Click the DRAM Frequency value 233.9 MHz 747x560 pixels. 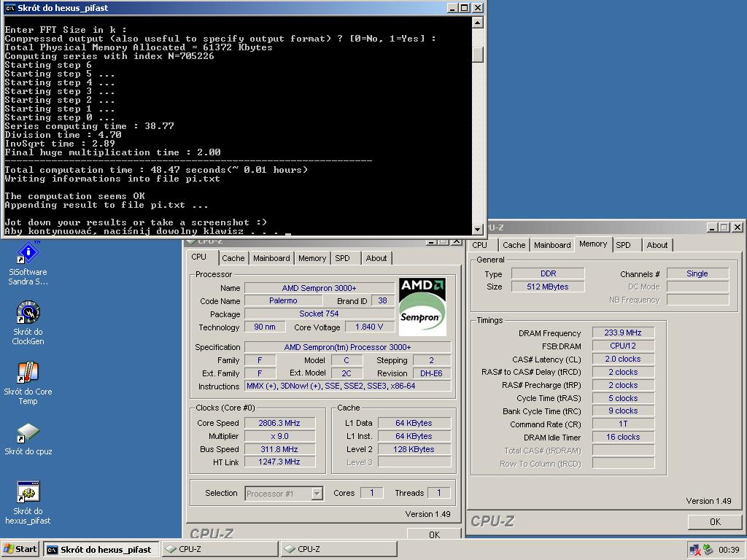623,332
